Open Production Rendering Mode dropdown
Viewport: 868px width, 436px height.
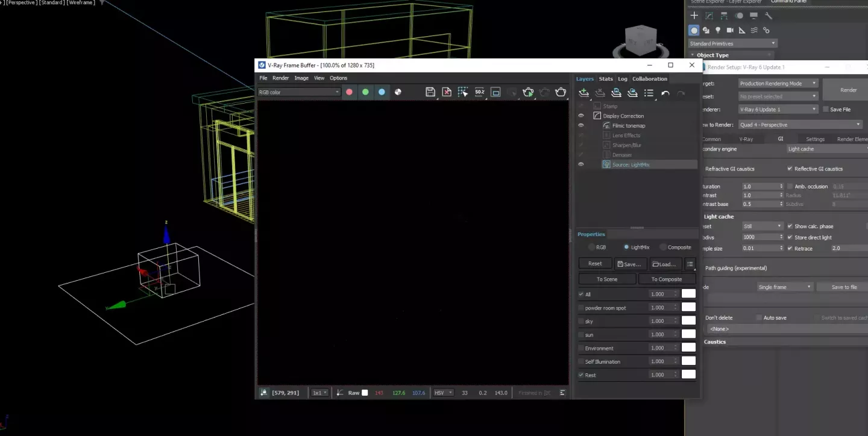click(778, 83)
